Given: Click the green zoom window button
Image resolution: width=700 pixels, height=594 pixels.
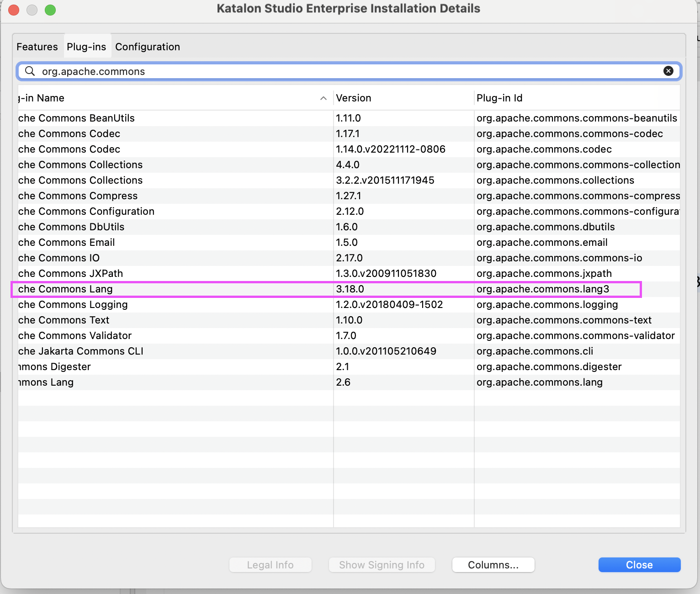Looking at the screenshot, I should click(50, 10).
